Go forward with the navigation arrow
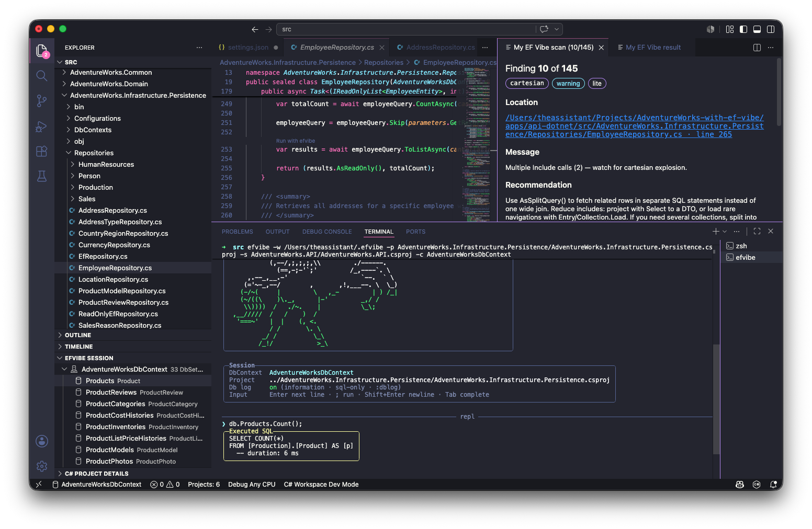 click(268, 29)
